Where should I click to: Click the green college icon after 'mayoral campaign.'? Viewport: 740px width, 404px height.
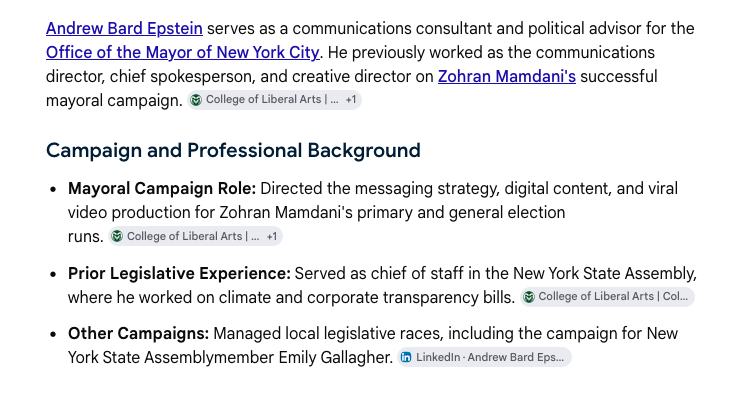point(196,100)
